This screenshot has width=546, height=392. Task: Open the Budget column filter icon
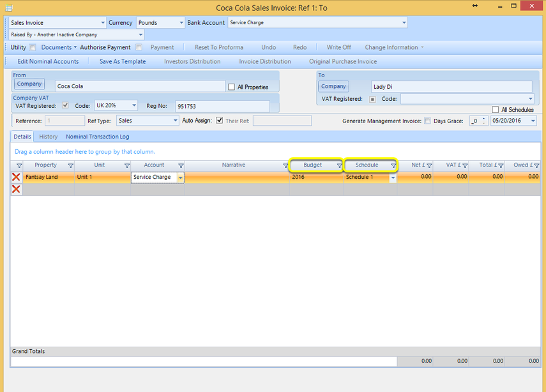(x=340, y=165)
